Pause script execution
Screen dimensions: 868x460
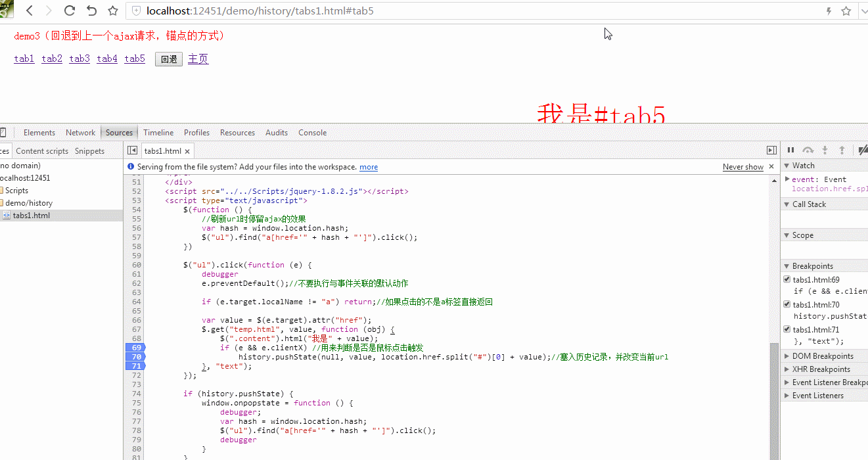coord(791,150)
